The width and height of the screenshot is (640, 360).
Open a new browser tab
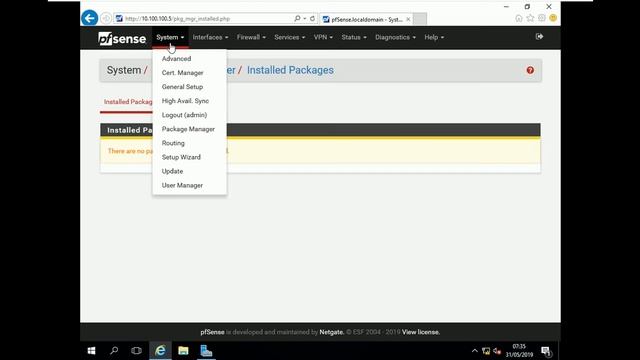click(420, 19)
